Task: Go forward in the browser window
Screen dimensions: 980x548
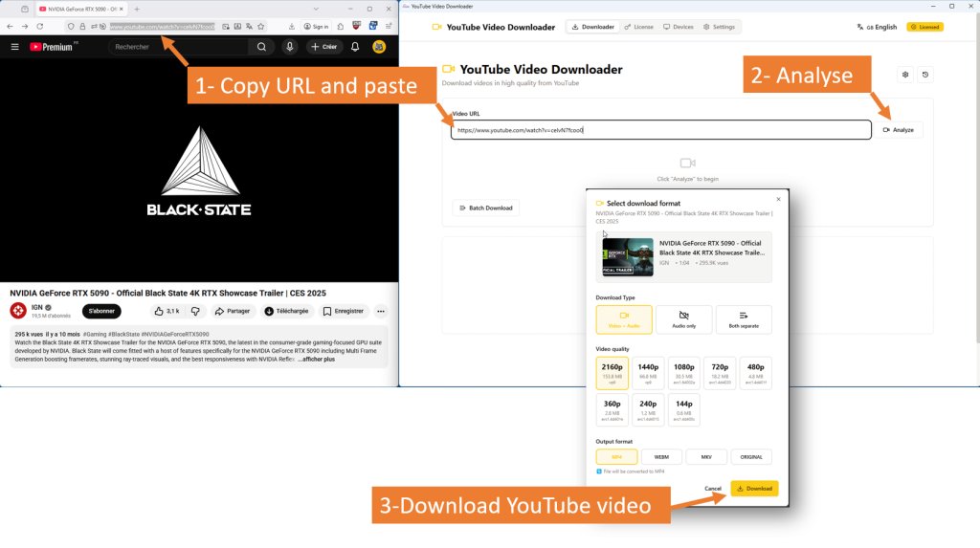Action: point(24,26)
